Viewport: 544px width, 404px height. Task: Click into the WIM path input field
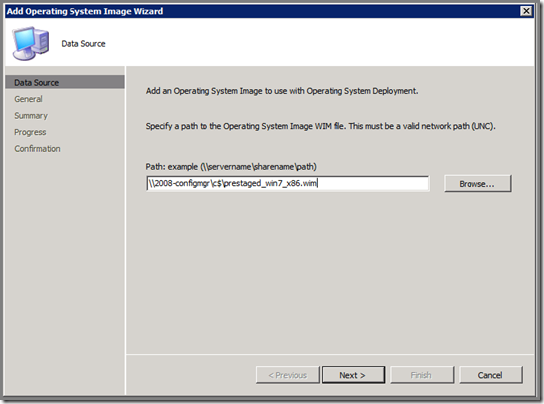(287, 183)
